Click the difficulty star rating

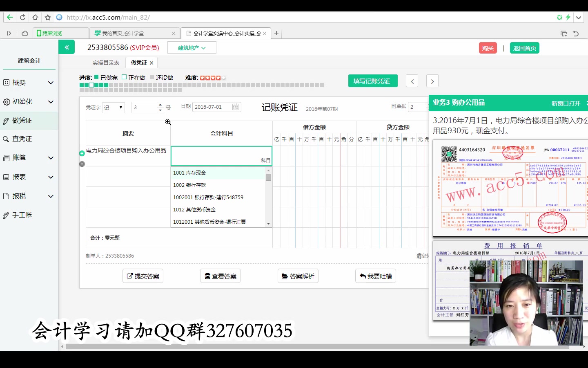click(x=213, y=78)
